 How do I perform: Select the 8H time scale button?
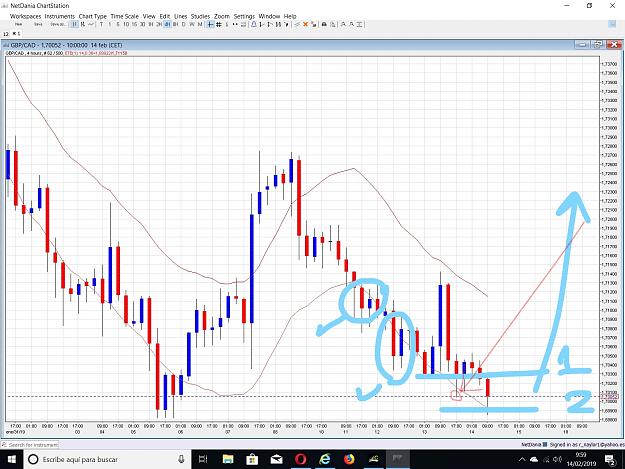pos(175,24)
